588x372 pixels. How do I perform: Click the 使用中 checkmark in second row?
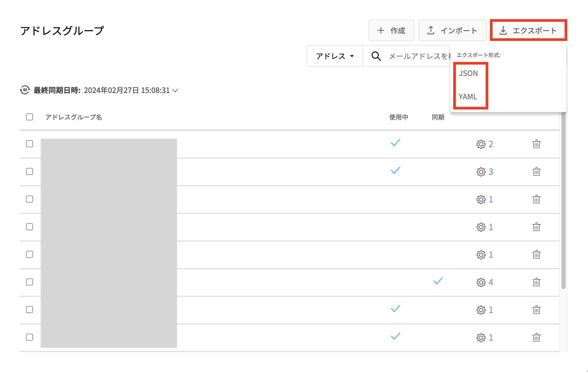pos(395,170)
